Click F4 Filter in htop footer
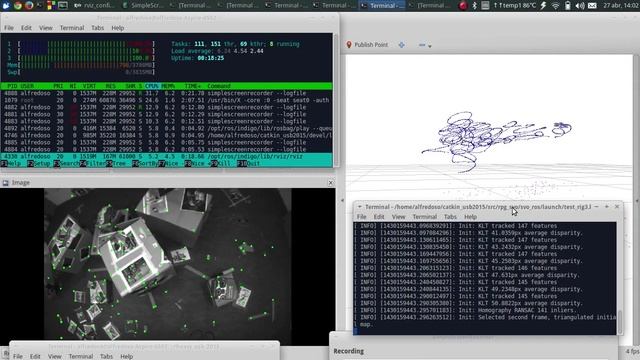Screen dimensions: 640x360 click(93, 163)
